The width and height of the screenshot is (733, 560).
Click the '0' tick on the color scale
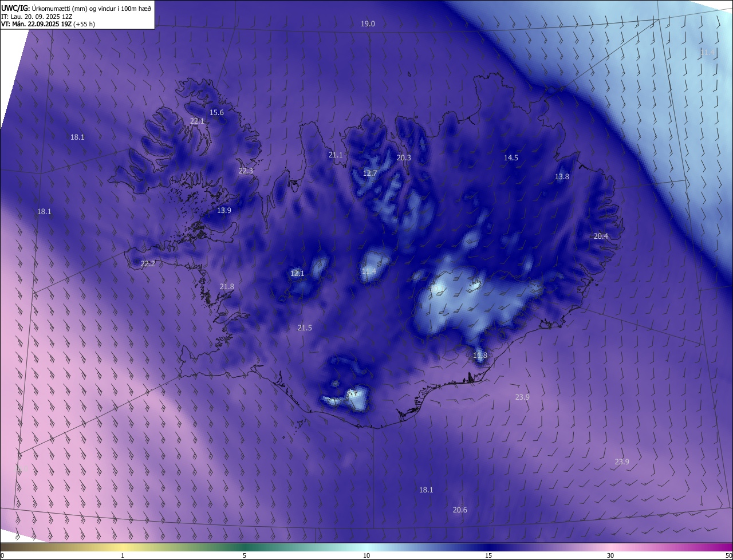pyautogui.click(x=2, y=555)
